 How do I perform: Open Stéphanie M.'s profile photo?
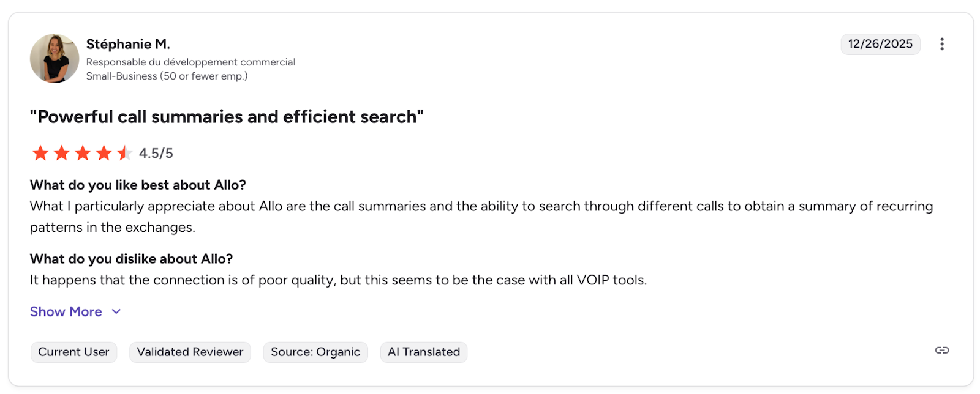(x=55, y=59)
